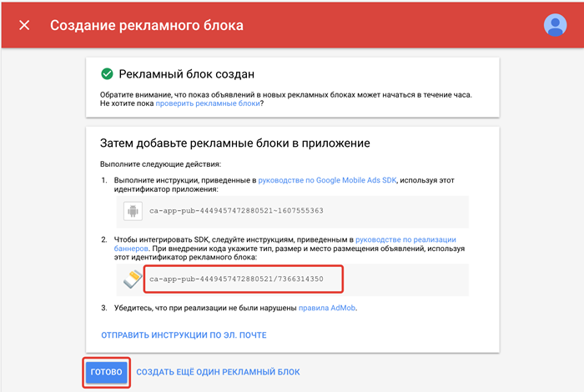Viewport: 584px width, 392px height.
Task: Click the banner ad unit icon
Action: tap(132, 279)
